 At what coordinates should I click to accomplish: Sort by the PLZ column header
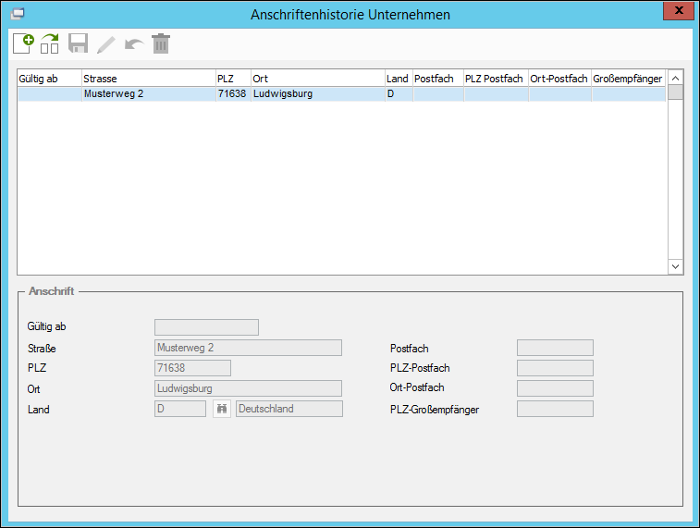[x=233, y=79]
